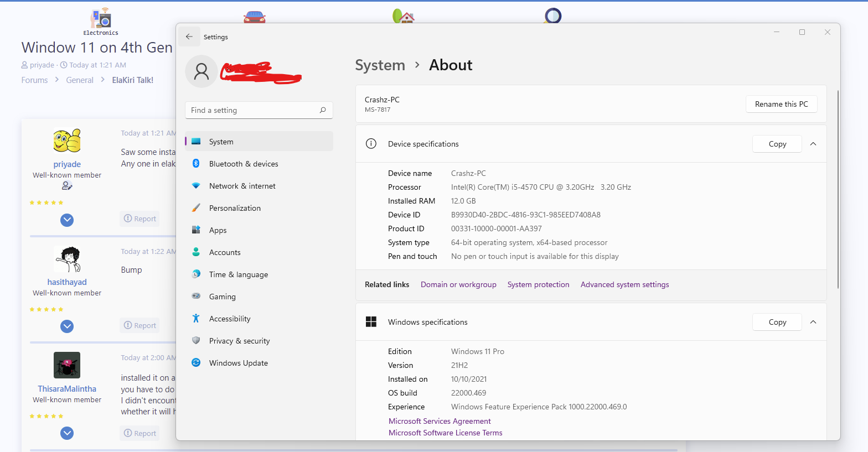
Task: Click the Windows Update sync icon
Action: (x=196, y=362)
